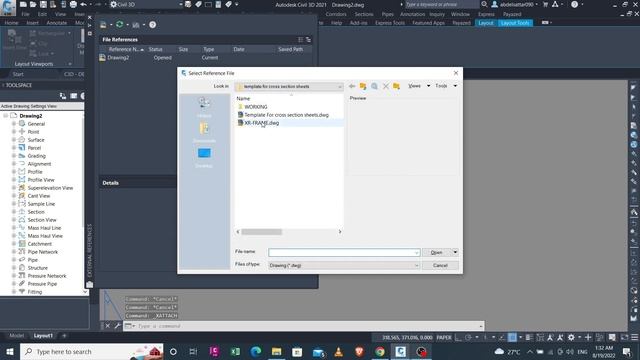
Task: Click Documents shortcut in places sidebar
Action: coord(204,133)
